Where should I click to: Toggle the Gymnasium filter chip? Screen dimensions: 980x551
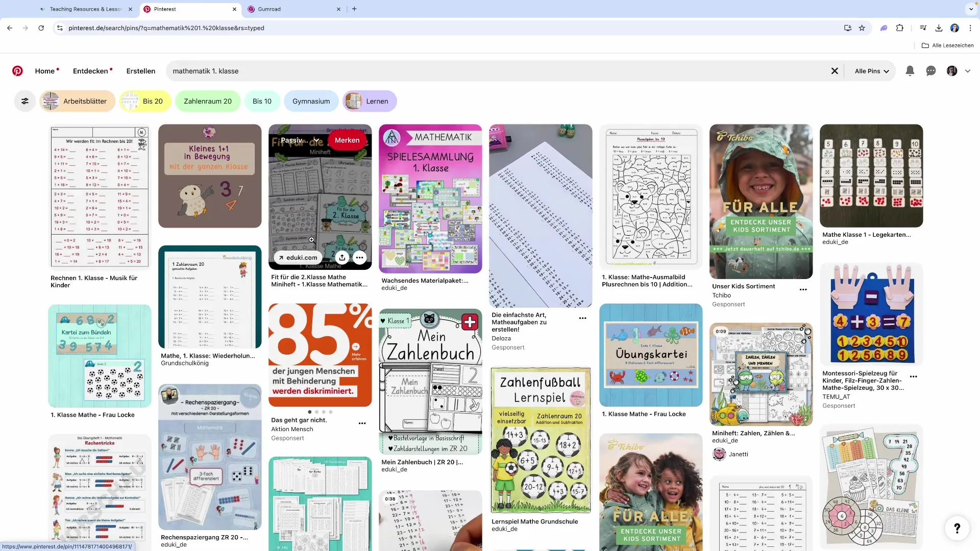311,101
